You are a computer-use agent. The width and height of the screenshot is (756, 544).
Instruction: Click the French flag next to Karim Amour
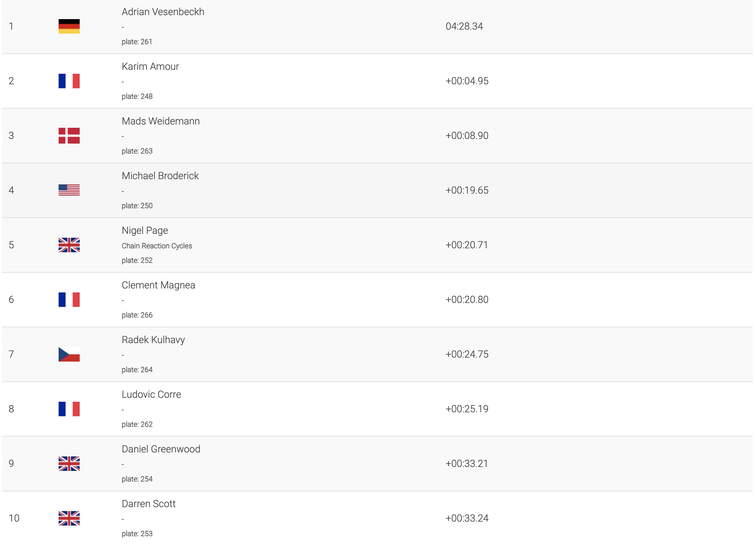(69, 81)
